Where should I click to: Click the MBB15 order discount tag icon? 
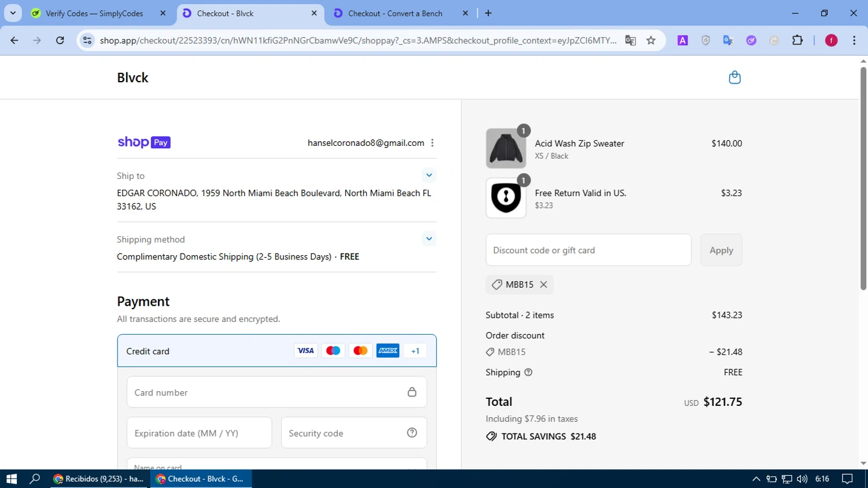click(490, 352)
